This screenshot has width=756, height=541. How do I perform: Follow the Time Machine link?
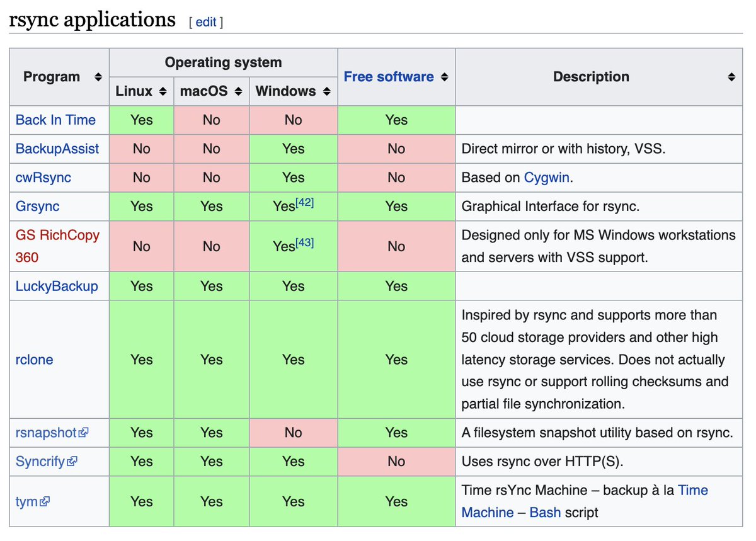(x=585, y=501)
